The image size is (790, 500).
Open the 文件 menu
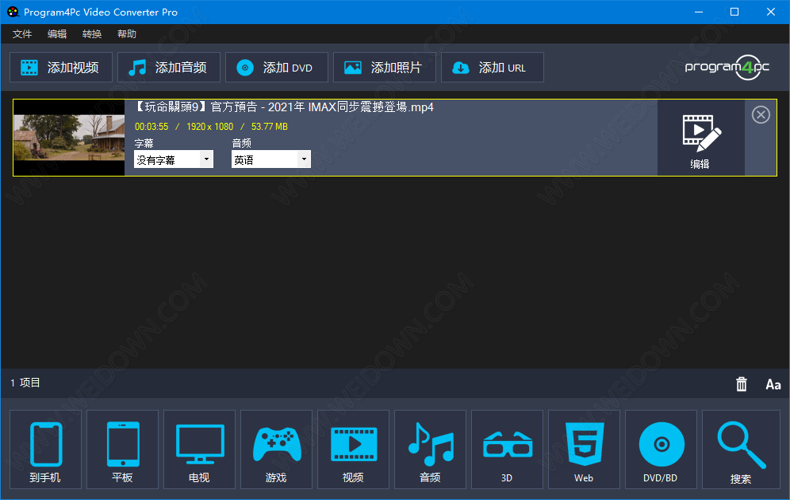pyautogui.click(x=22, y=34)
